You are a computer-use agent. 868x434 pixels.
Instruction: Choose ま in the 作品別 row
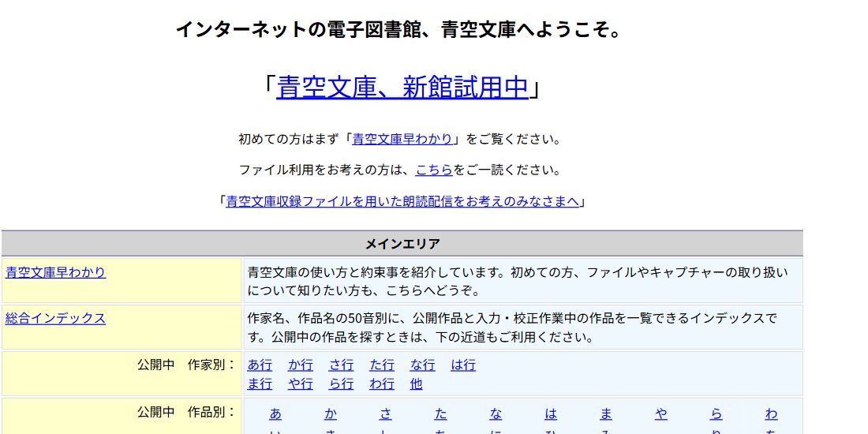point(605,414)
